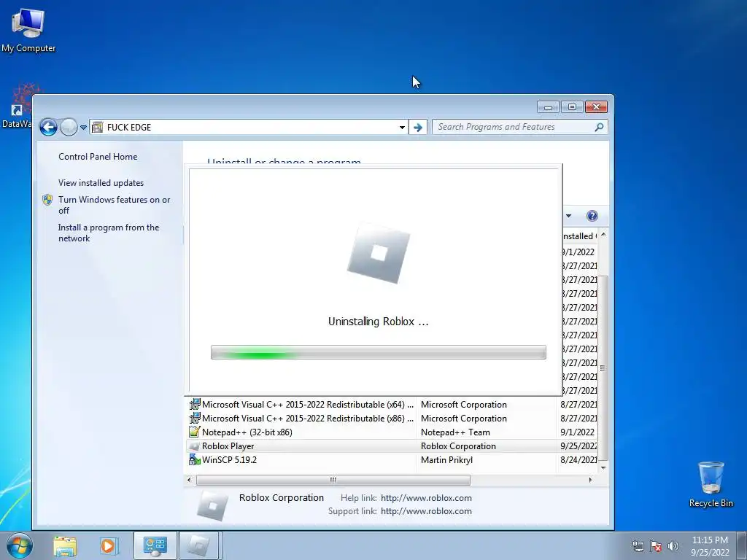747x560 pixels.
Task: Click the horizontal scrollbar thumb
Action: tap(333, 480)
